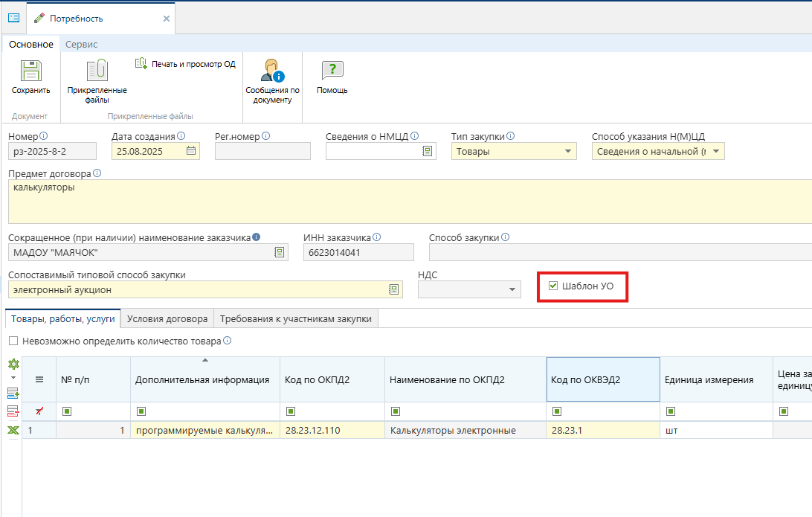This screenshot has height=517, width=812.
Task: Check Невозможно определить количество товара
Action: (x=13, y=341)
